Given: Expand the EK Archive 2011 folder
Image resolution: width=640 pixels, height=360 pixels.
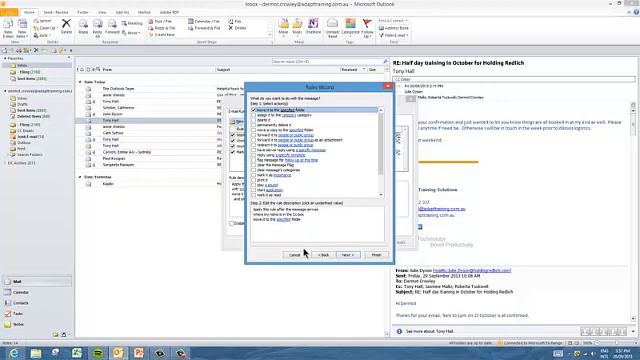Looking at the screenshot, I should 5,163.
